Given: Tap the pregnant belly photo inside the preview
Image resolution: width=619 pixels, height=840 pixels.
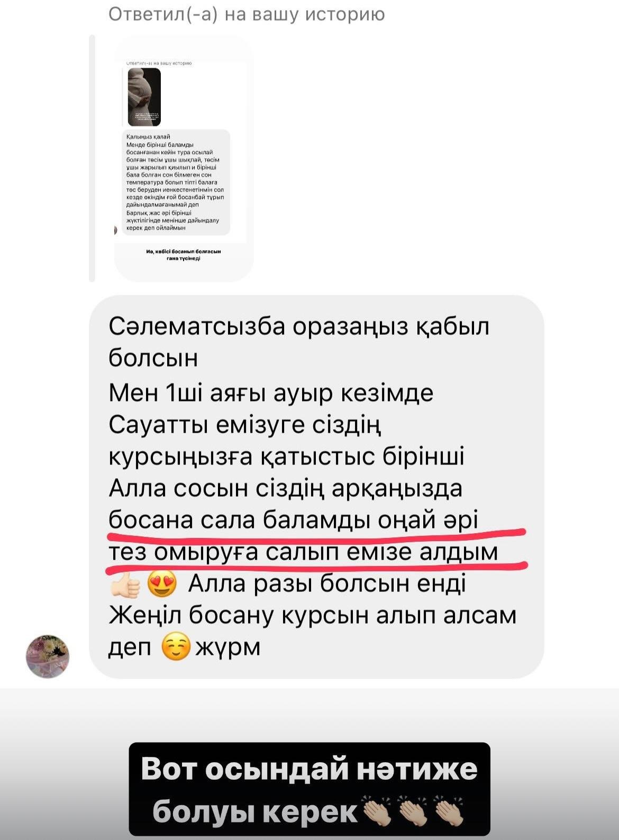Looking at the screenshot, I should tap(144, 97).
